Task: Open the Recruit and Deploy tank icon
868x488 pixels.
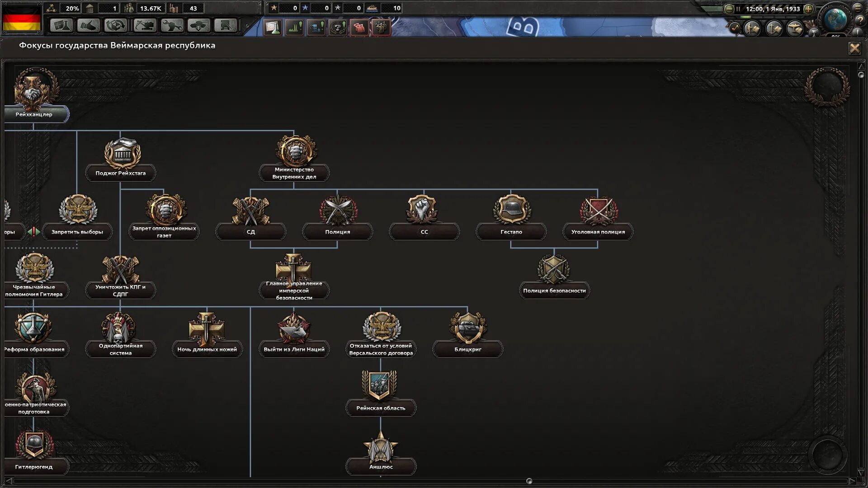Action: click(199, 25)
